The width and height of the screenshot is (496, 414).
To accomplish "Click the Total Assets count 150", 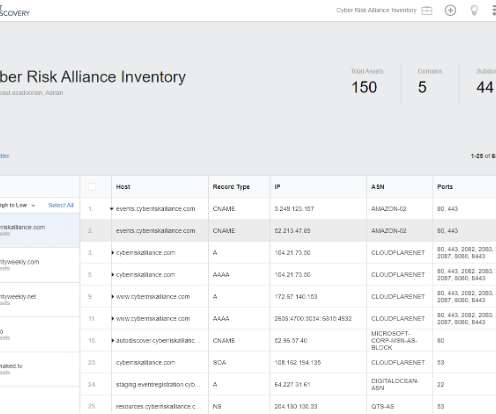I will click(364, 88).
